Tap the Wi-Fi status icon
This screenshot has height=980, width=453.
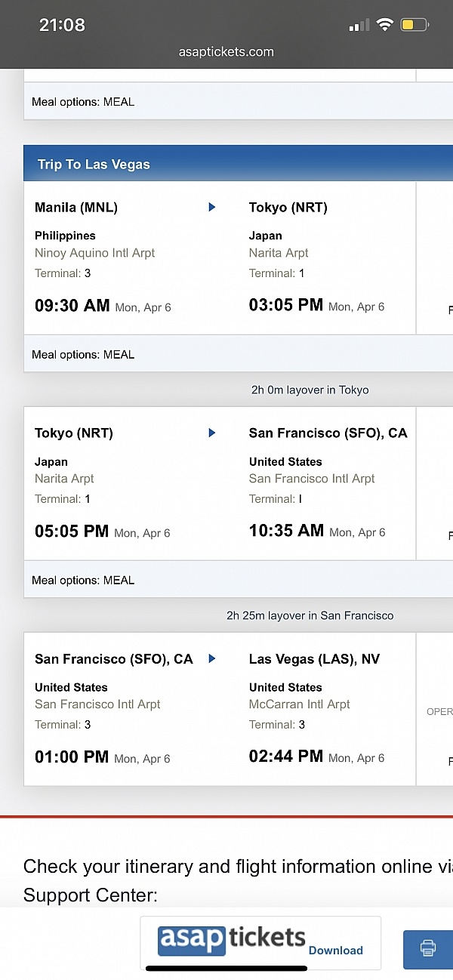384,24
